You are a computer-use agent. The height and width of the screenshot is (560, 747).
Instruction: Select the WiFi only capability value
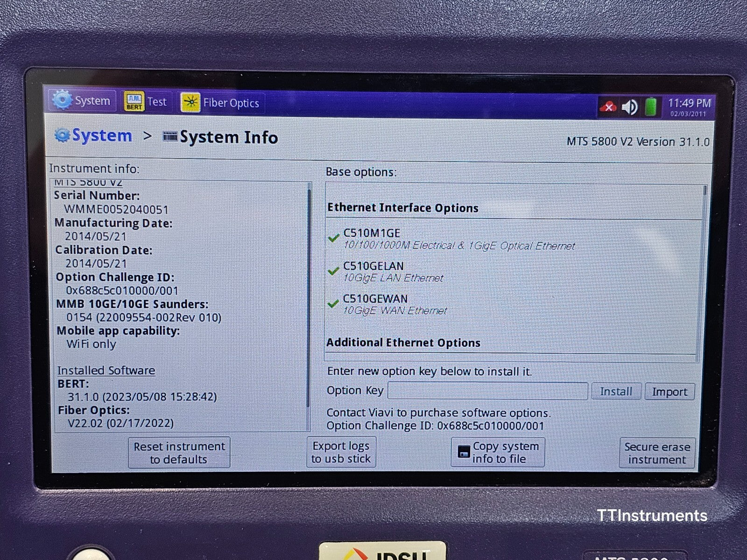(91, 344)
